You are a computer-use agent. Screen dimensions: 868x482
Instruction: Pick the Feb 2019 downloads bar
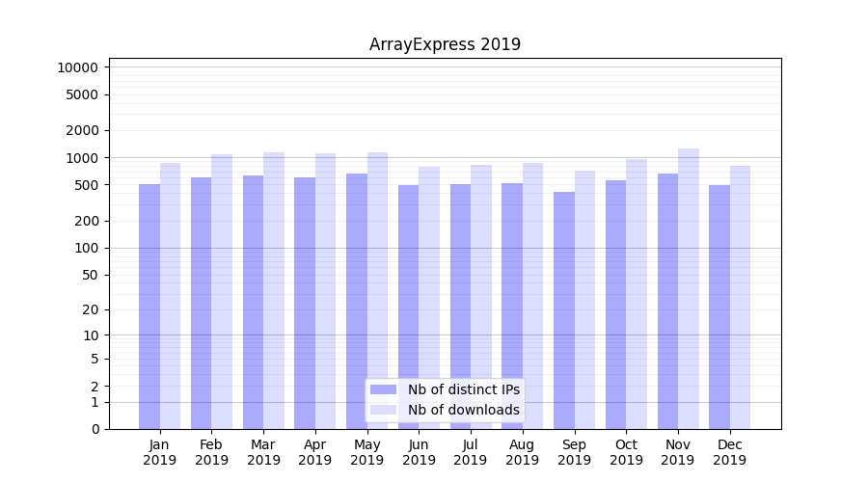pyautogui.click(x=222, y=291)
